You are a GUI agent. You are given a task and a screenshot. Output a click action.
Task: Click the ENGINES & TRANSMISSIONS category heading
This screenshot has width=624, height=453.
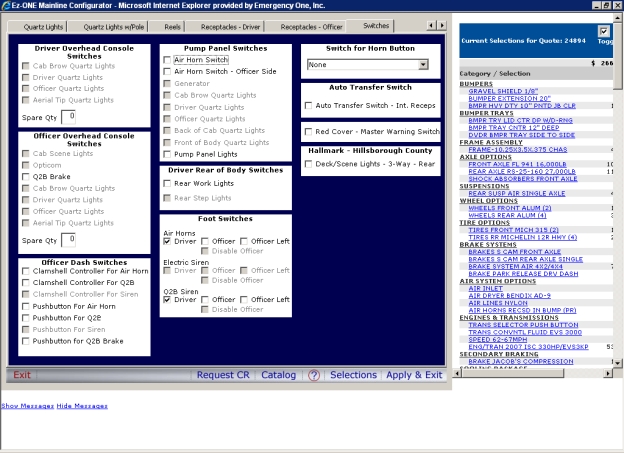[509, 317]
